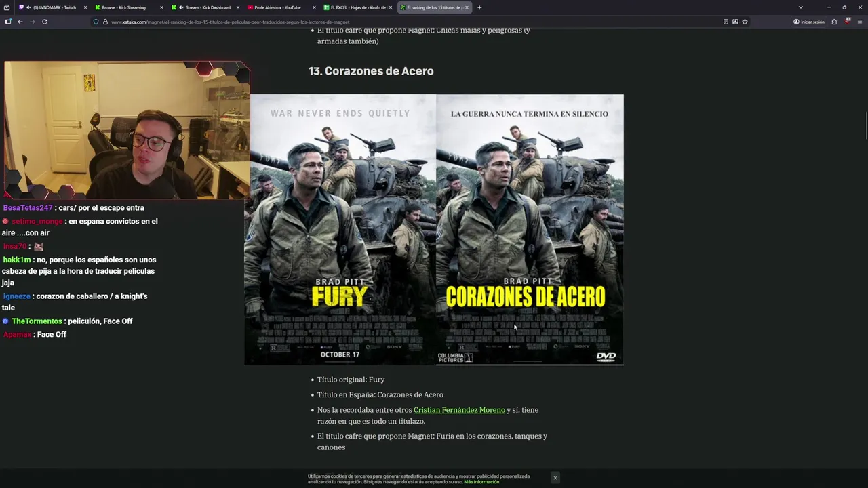Mute the LVNDMARK Twitch tab audio icon
The image size is (868, 488).
click(28, 7)
